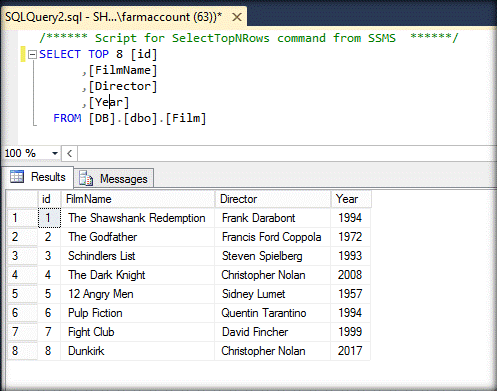Switch to the Results tab
The height and width of the screenshot is (391, 497).
(x=39, y=177)
